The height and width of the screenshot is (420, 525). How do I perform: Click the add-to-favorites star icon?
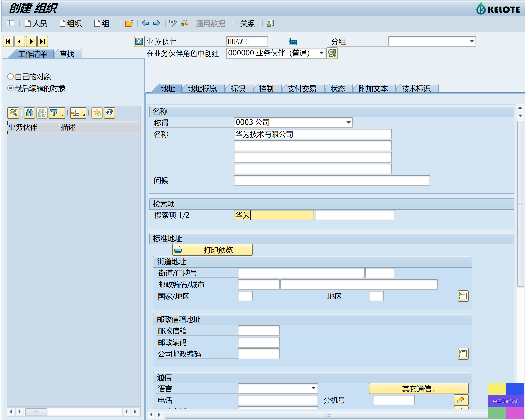(x=97, y=113)
